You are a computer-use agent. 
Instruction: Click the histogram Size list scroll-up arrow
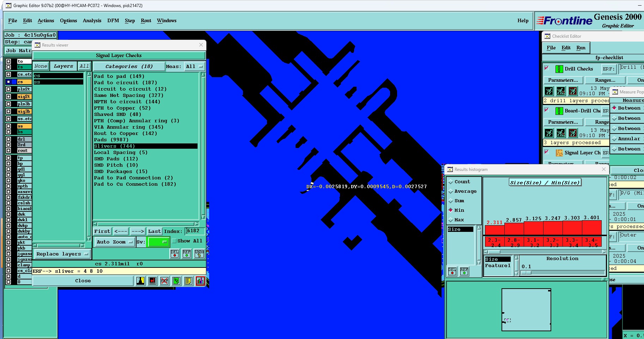pyautogui.click(x=479, y=228)
